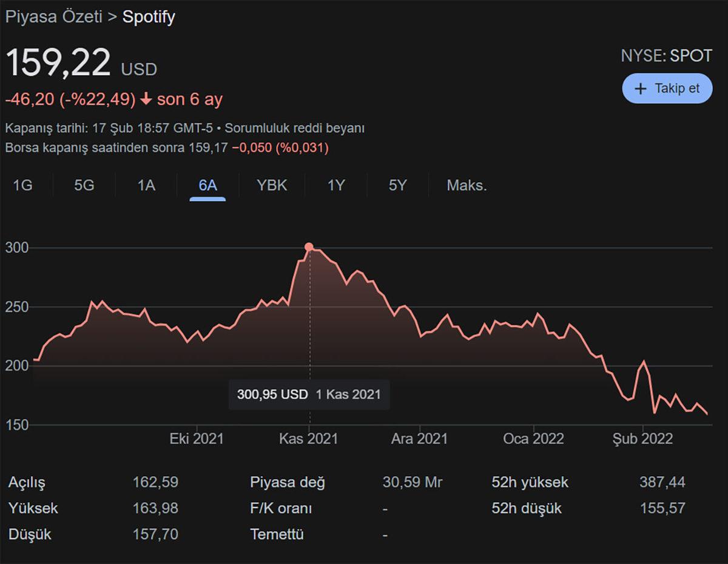This screenshot has width=728, height=564.
Task: Select the Maks. maximum range tab
Action: tap(467, 185)
